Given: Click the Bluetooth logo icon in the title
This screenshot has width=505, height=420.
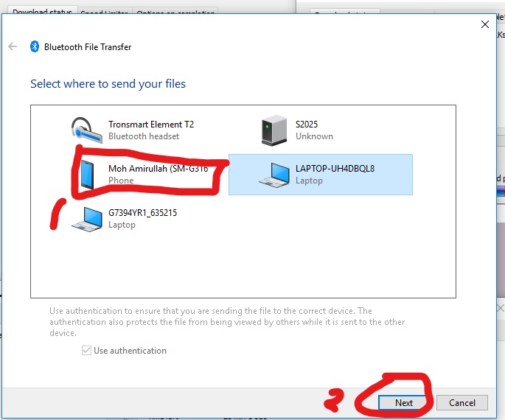Looking at the screenshot, I should tap(35, 46).
